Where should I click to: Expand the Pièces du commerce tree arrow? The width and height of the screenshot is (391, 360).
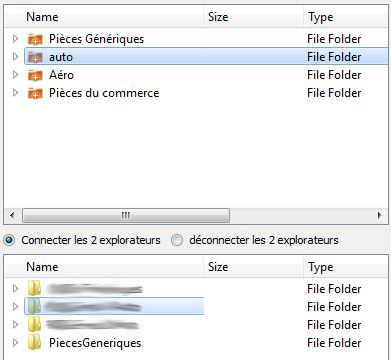(15, 93)
